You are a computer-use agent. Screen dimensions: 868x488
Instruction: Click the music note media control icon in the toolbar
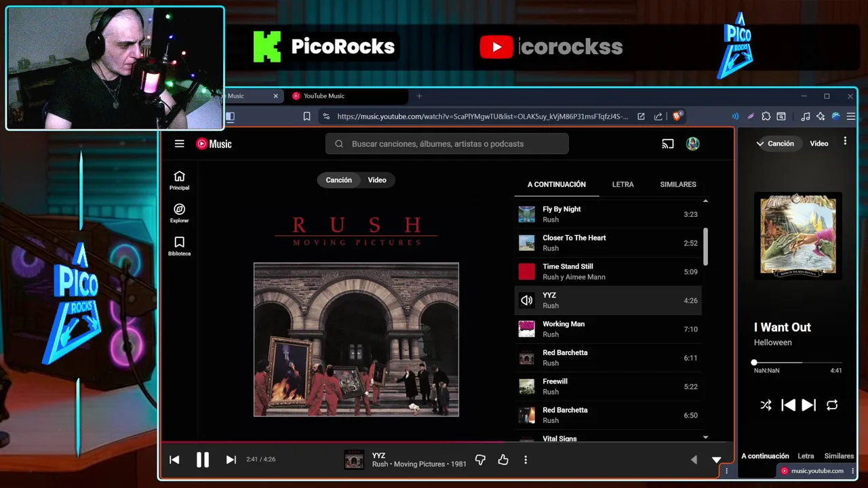(805, 117)
